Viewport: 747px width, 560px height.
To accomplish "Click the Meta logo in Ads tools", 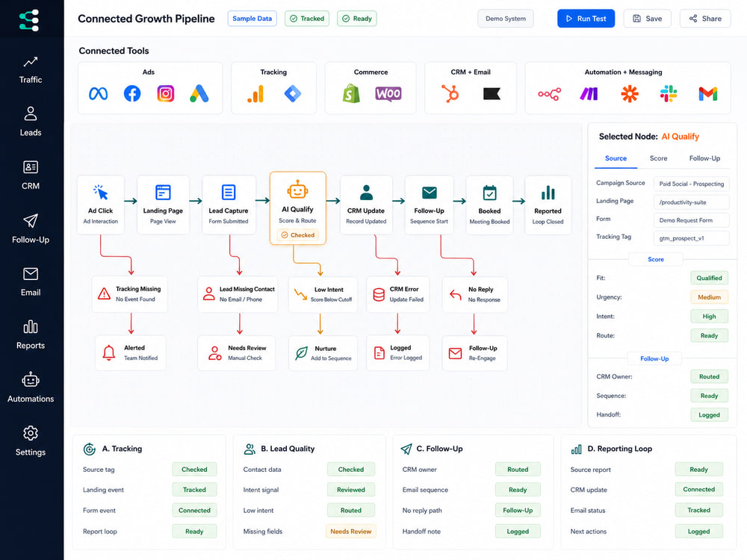I will 98,93.
